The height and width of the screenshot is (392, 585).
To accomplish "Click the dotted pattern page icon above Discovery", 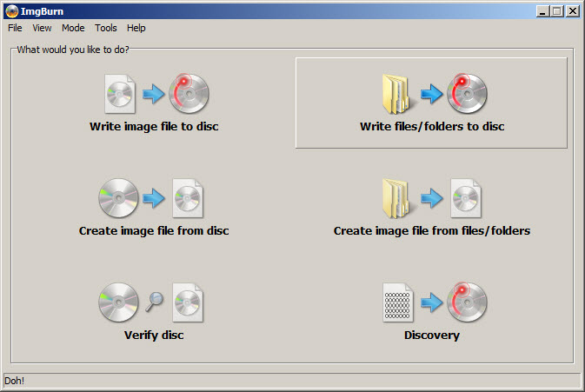I will 398,302.
